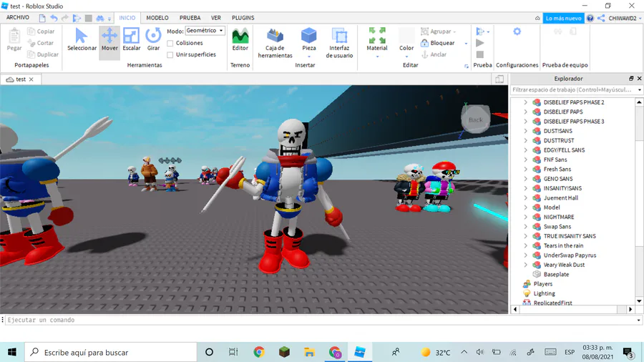This screenshot has width=644, height=362.
Task: Click Cortar in clipboard group
Action: [41, 43]
